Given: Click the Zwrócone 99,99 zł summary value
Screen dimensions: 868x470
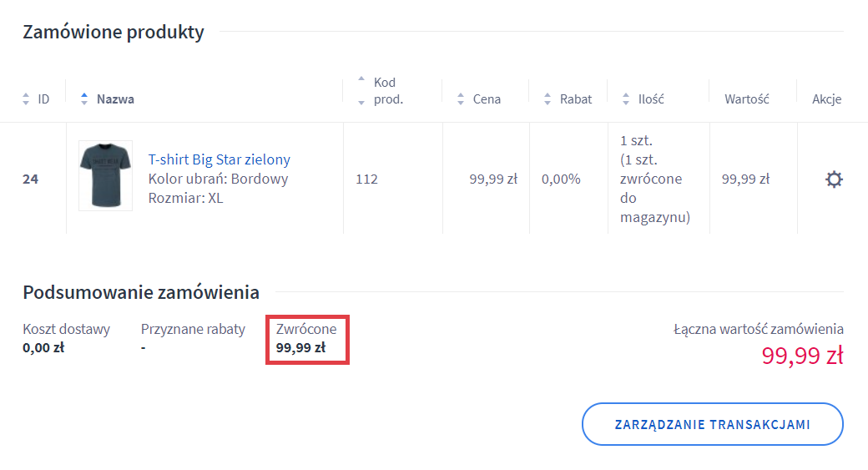Looking at the screenshot, I should (300, 347).
